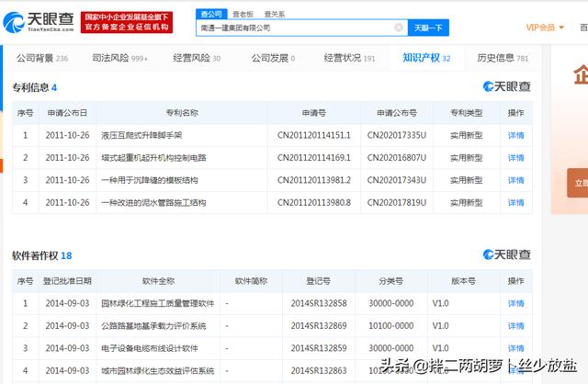The image size is (588, 384).
Task: Click software name 城市园林绿化生态效益评估系统
Action: click(157, 371)
